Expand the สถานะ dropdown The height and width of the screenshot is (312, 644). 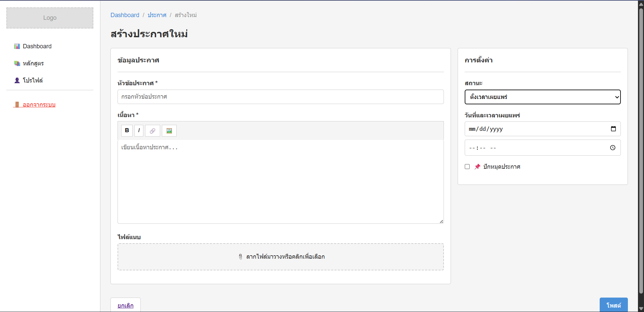[542, 97]
